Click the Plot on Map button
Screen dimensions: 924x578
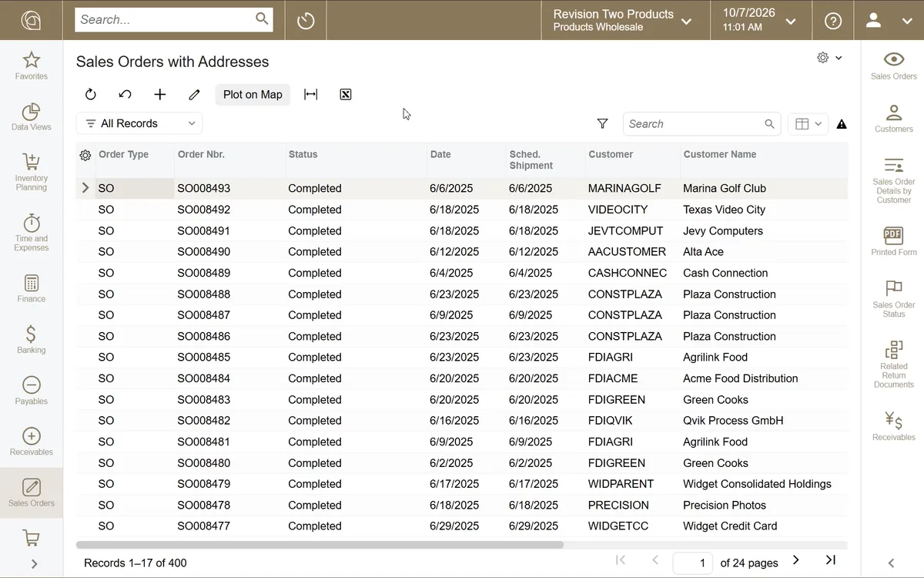[x=253, y=95]
